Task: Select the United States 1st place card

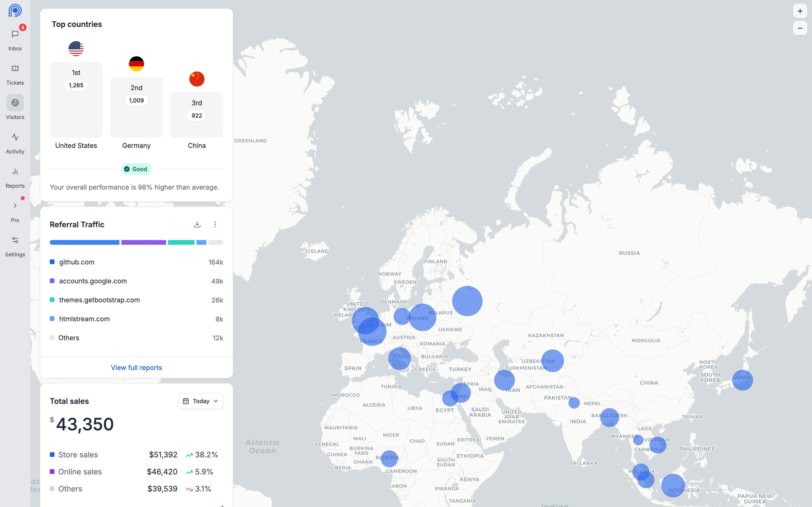Action: 76,99
